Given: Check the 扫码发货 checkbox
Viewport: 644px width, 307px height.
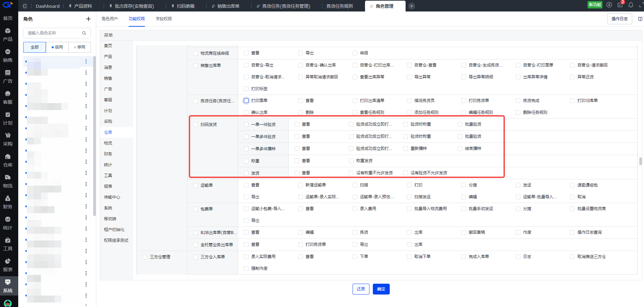Looking at the screenshot, I should [196, 125].
